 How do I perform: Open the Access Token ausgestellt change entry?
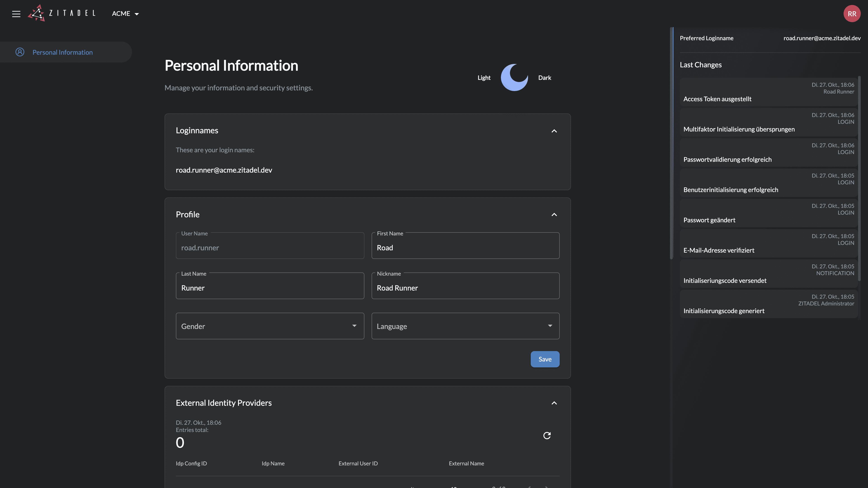coord(768,92)
